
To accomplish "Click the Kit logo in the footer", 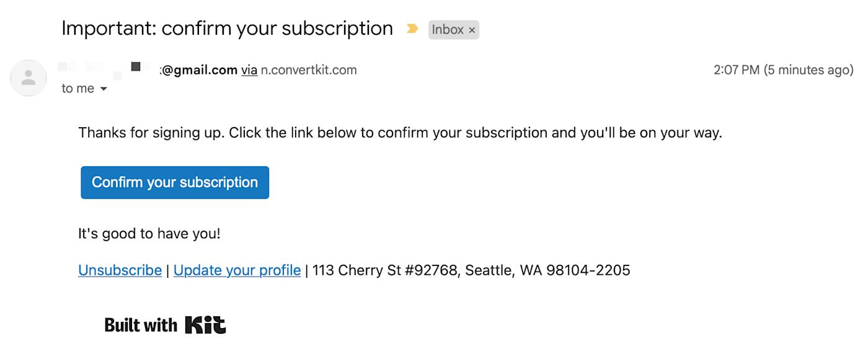I will (x=205, y=325).
